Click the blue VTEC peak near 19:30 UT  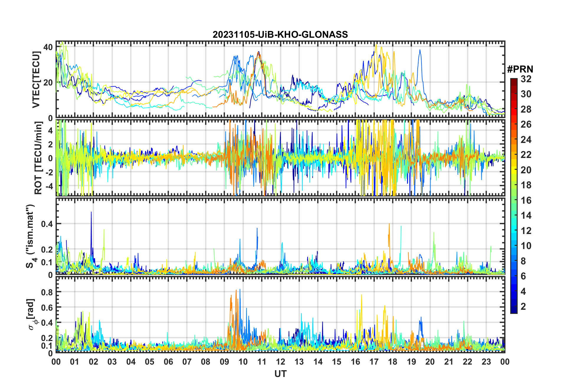pyautogui.click(x=420, y=51)
